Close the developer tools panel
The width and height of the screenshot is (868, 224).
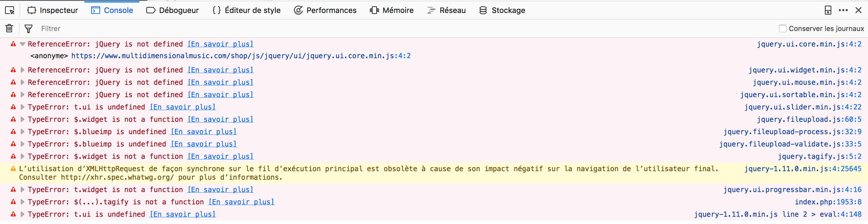click(858, 10)
